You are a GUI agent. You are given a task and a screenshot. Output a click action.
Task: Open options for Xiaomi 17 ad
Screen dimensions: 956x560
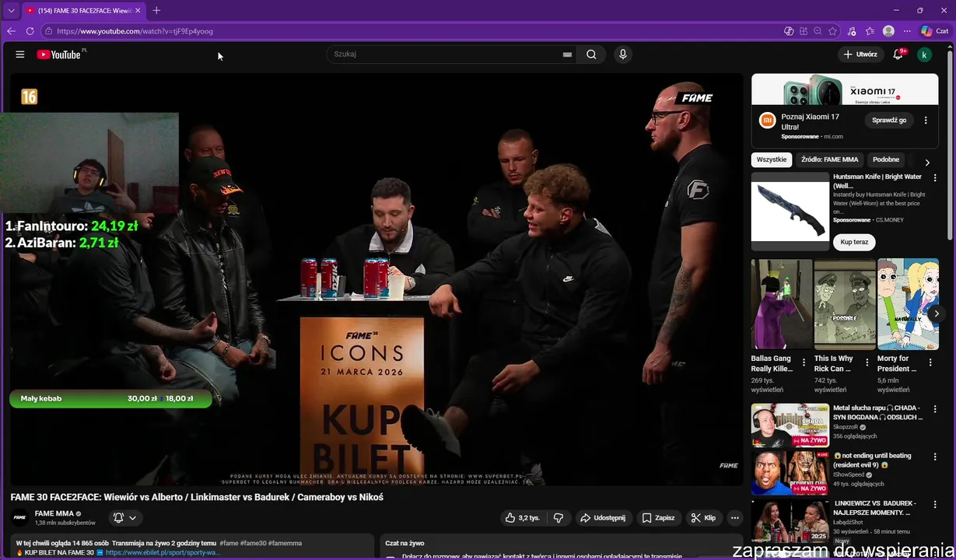click(926, 121)
